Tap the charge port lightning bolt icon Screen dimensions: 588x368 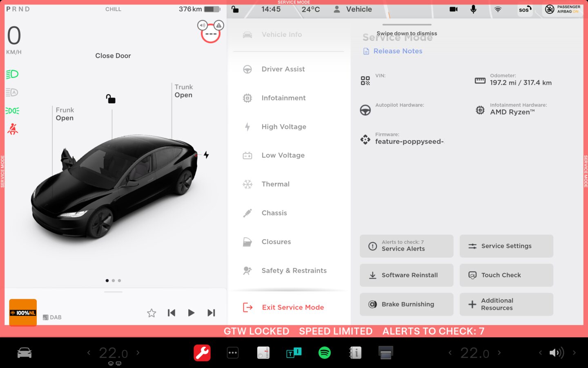coord(206,155)
